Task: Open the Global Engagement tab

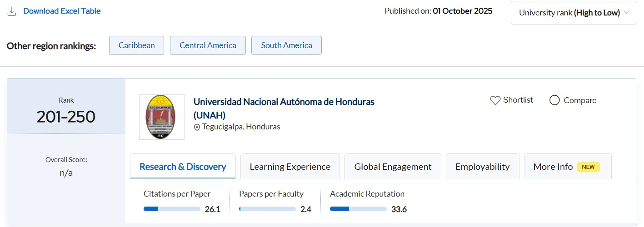Action: click(393, 167)
